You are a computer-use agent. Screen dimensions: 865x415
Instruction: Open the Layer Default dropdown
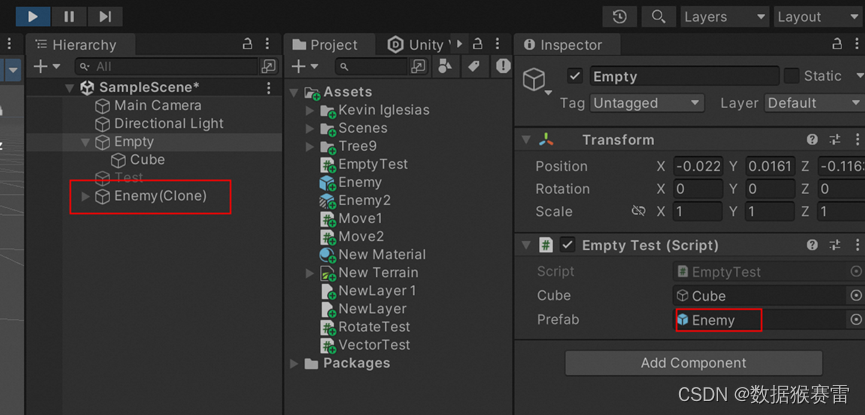pos(814,103)
